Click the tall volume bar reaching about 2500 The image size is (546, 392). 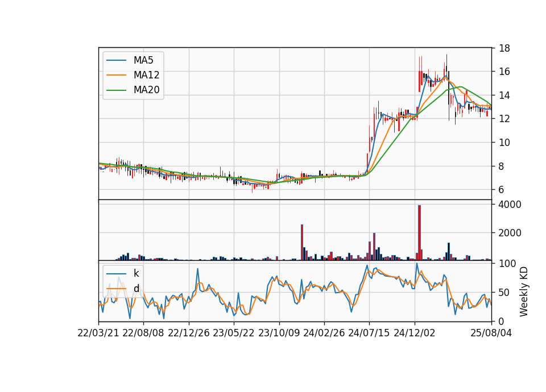[302, 243]
